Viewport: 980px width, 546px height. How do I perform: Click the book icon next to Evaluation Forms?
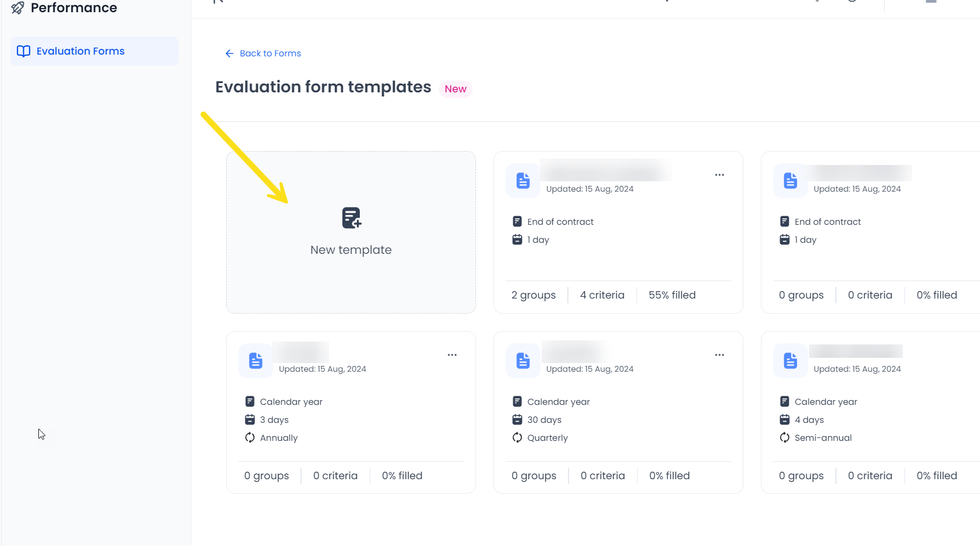(x=23, y=51)
